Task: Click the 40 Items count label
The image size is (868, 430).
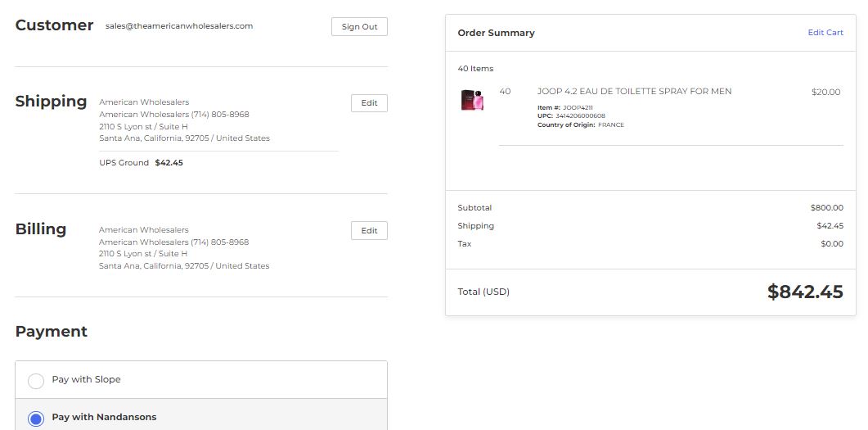Action: click(475, 69)
